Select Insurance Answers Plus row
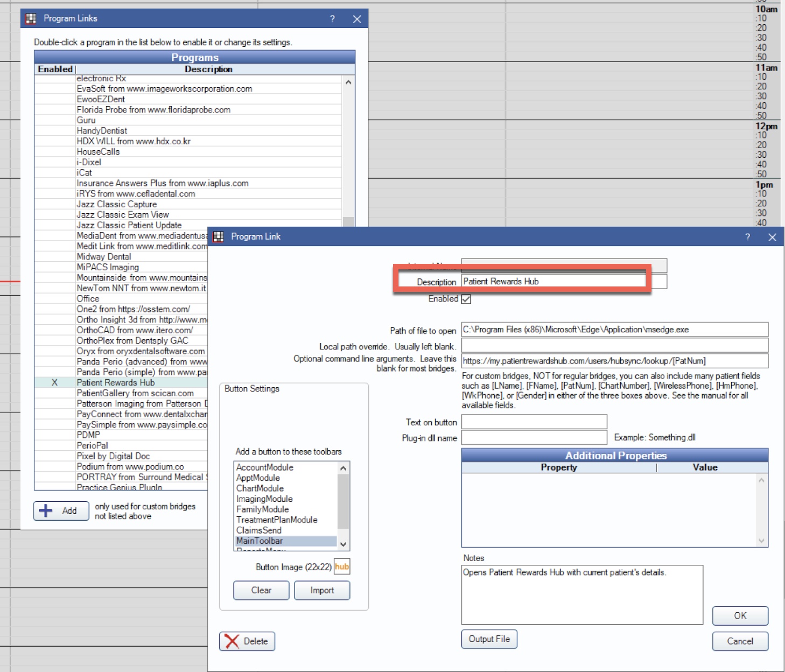The width and height of the screenshot is (785, 672). tap(188, 183)
